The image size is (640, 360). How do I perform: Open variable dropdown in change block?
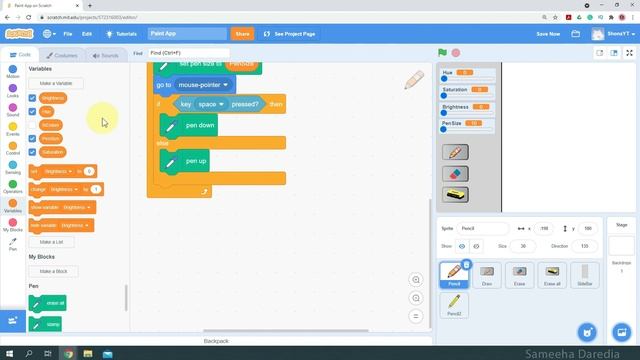click(64, 189)
